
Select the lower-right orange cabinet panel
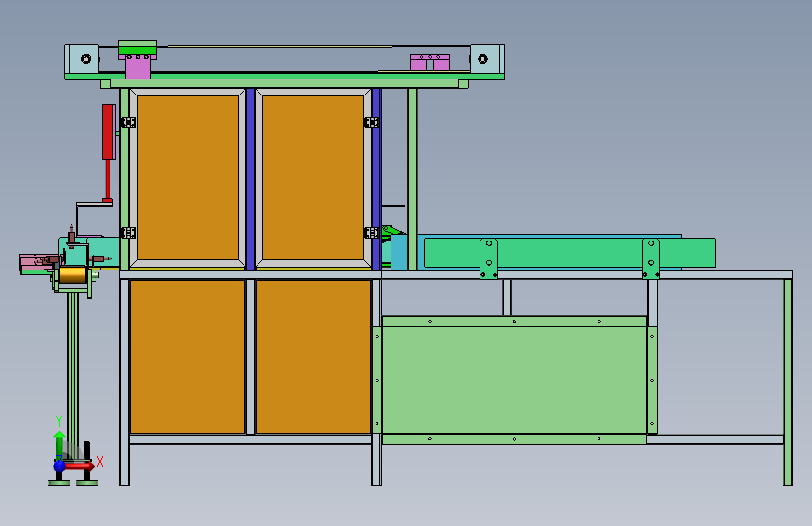coord(314,357)
